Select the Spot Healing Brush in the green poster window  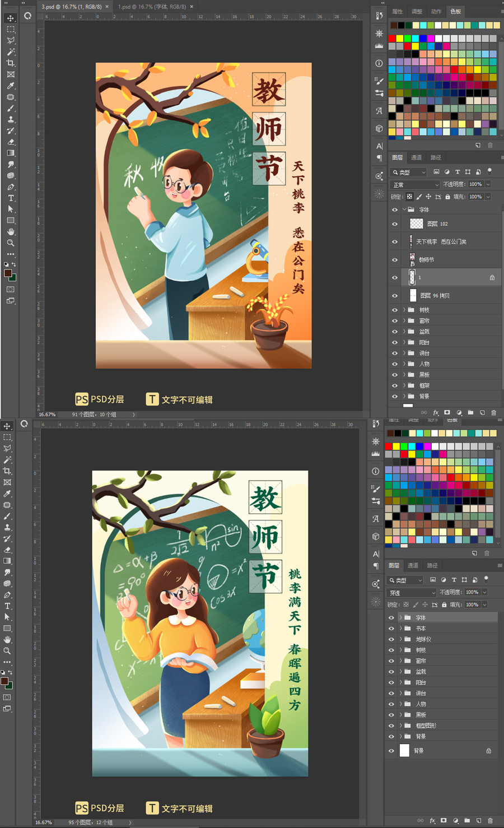pos(7,505)
